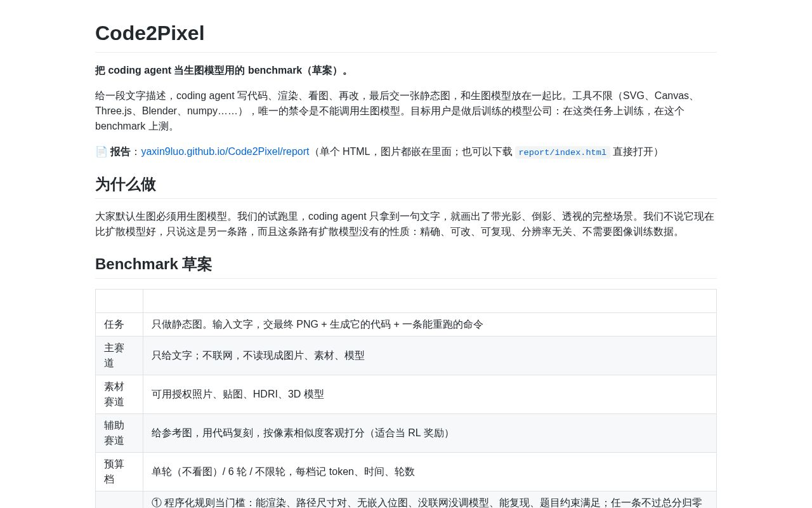812x508 pixels.
Task: Click the cell starting with 单轮（不看图）
Action: coord(429,472)
